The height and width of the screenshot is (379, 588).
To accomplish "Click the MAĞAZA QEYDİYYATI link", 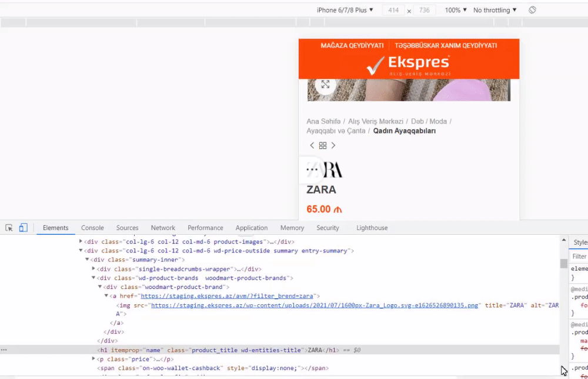I will pyautogui.click(x=352, y=45).
